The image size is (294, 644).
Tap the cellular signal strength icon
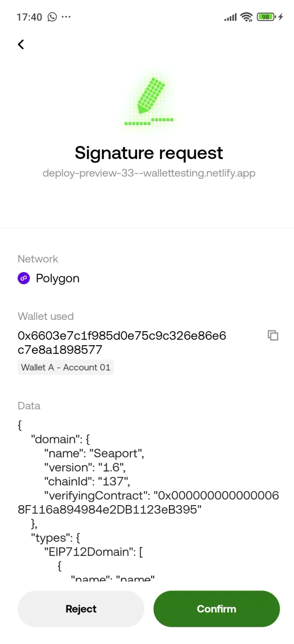click(229, 17)
